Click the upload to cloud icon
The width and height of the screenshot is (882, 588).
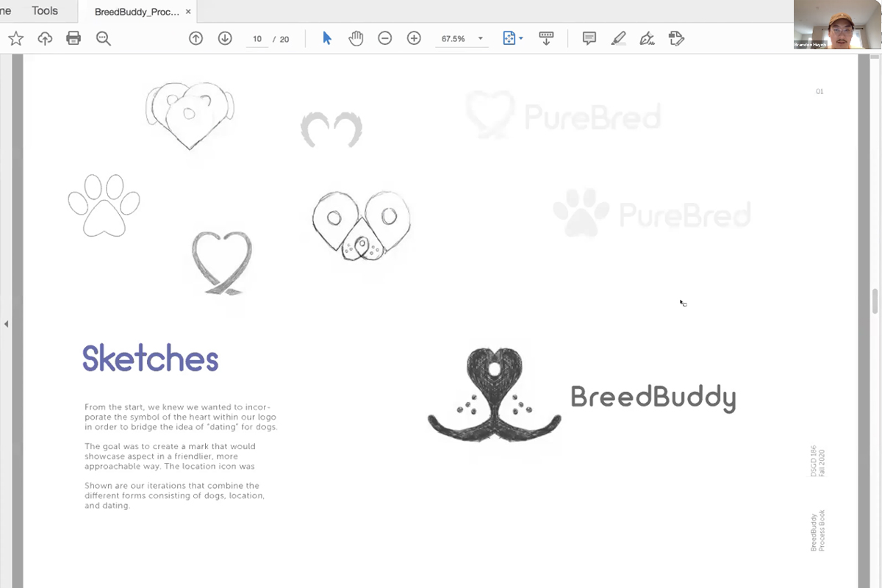(x=45, y=39)
